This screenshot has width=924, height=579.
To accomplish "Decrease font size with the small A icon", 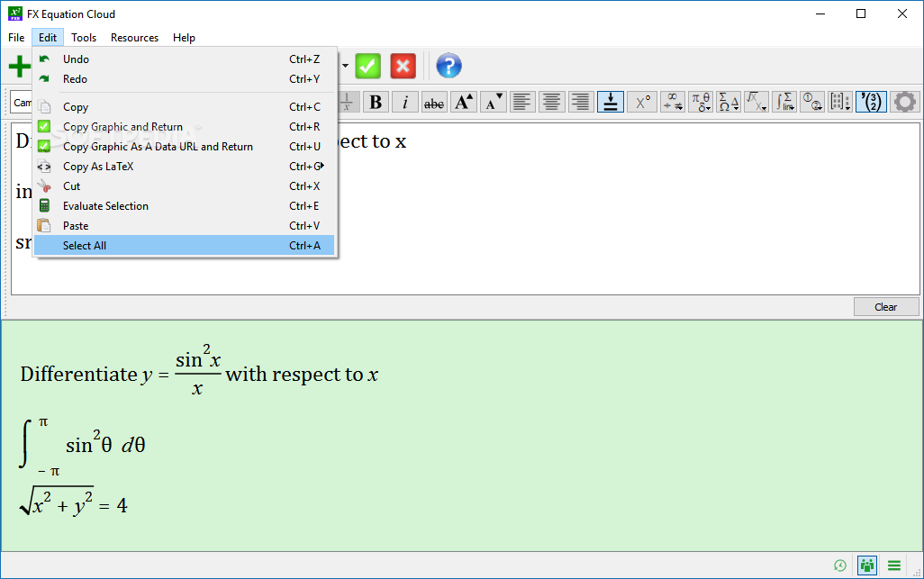I will coord(494,102).
